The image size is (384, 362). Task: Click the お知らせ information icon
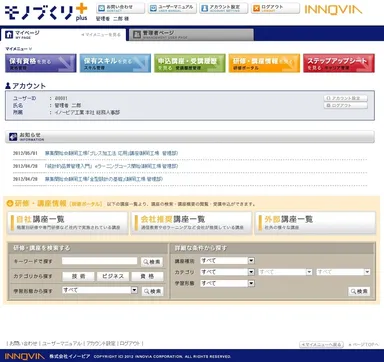[x=13, y=137]
